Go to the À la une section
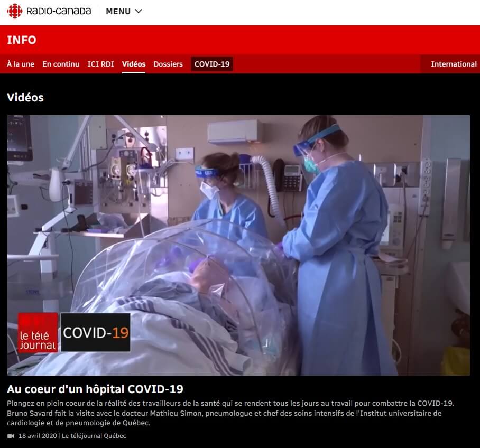This screenshot has height=448, width=480. tap(21, 64)
